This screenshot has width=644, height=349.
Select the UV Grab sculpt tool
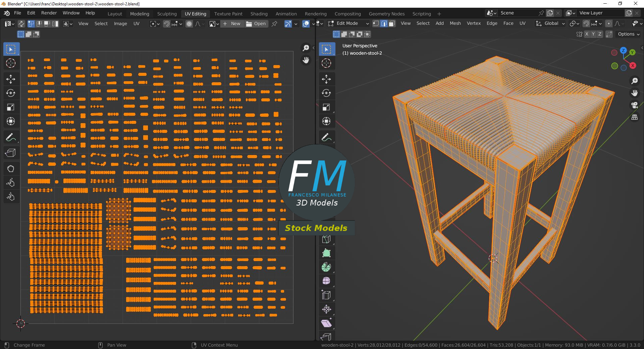(x=11, y=168)
